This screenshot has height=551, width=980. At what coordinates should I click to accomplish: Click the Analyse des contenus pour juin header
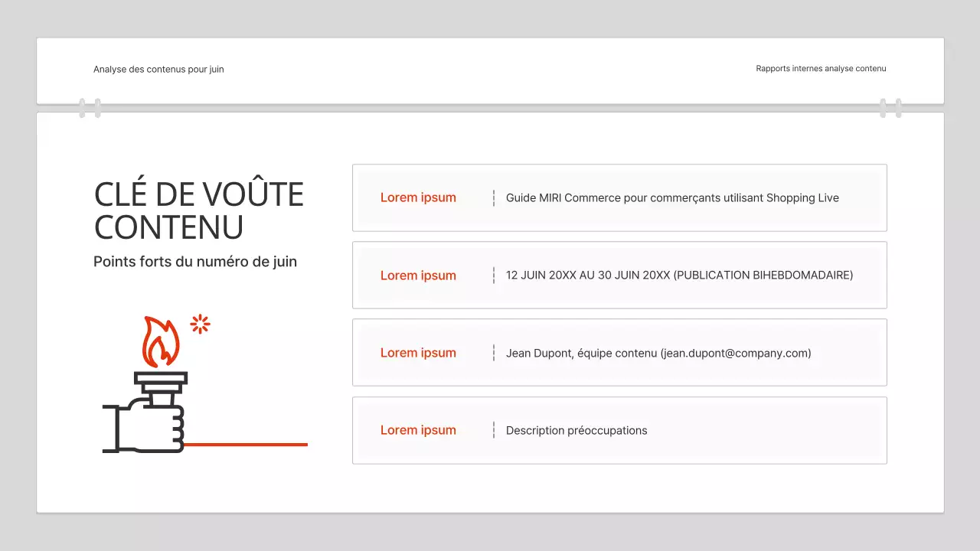tap(158, 69)
